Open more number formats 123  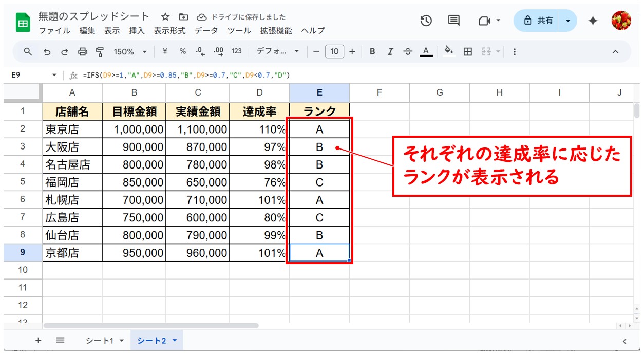pos(236,51)
